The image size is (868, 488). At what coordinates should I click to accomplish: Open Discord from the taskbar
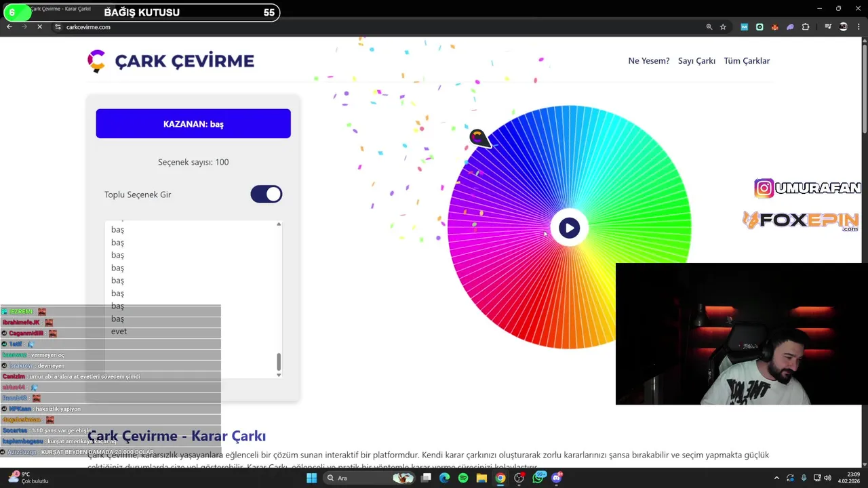point(557,478)
